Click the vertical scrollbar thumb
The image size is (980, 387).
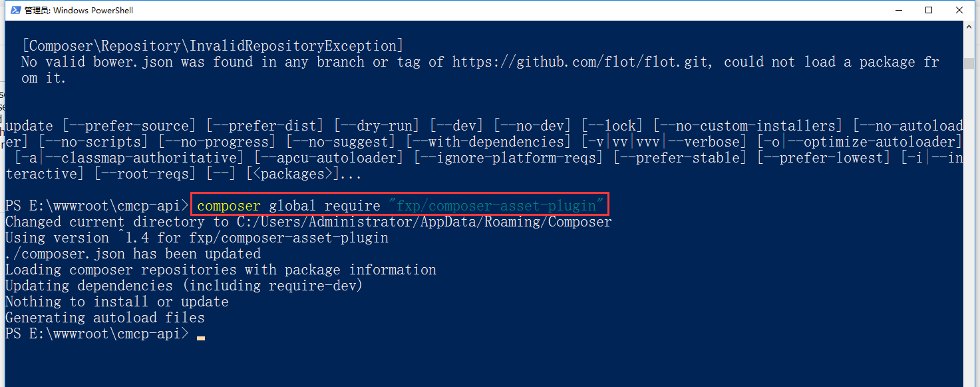[970, 63]
